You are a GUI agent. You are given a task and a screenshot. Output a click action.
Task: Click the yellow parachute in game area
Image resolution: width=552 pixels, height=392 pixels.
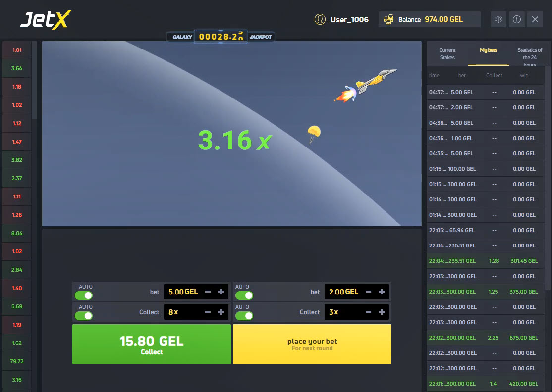[314, 133]
